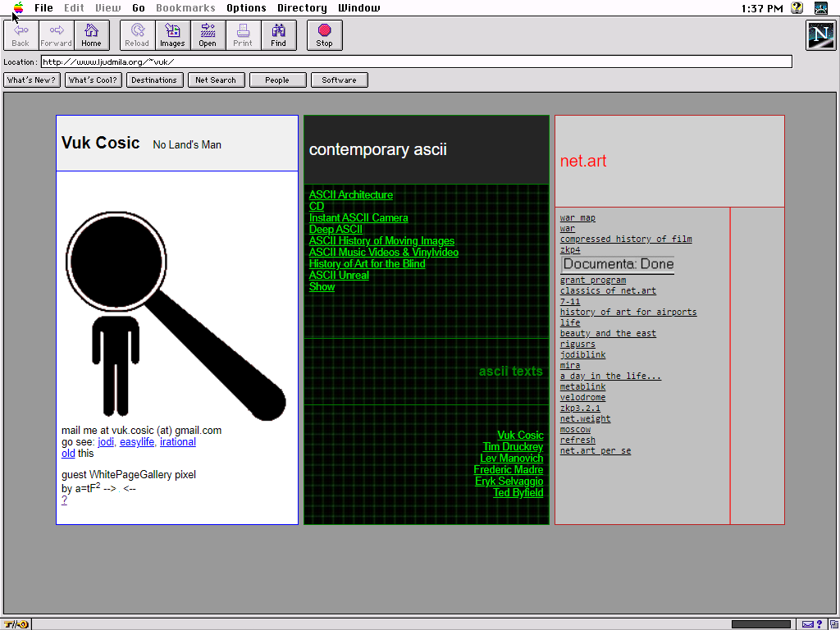Click the What's New? button

pyautogui.click(x=32, y=80)
